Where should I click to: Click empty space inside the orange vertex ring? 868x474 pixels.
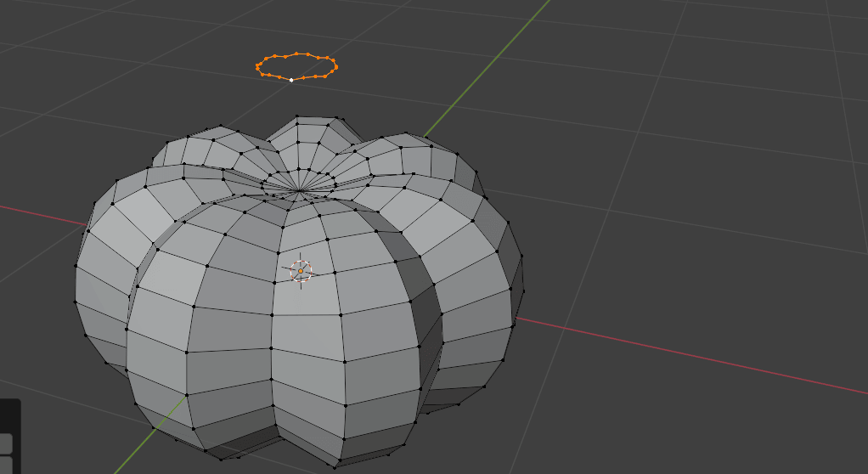[296, 65]
